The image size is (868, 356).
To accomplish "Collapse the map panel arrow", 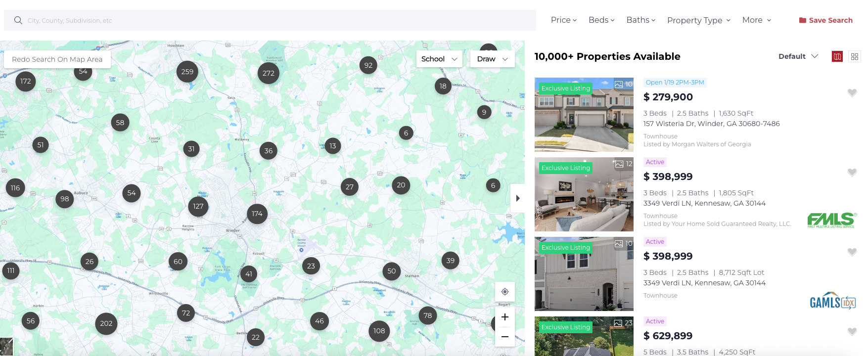I will (518, 198).
